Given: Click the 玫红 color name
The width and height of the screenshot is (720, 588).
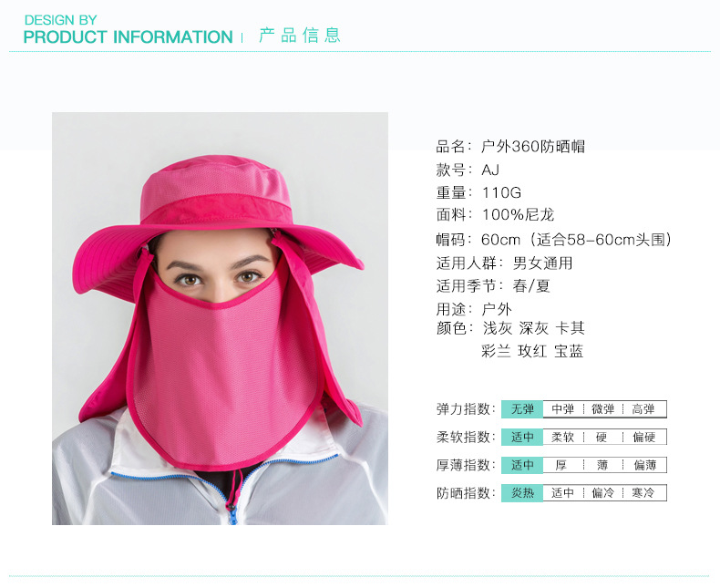Looking at the screenshot, I should [532, 351].
